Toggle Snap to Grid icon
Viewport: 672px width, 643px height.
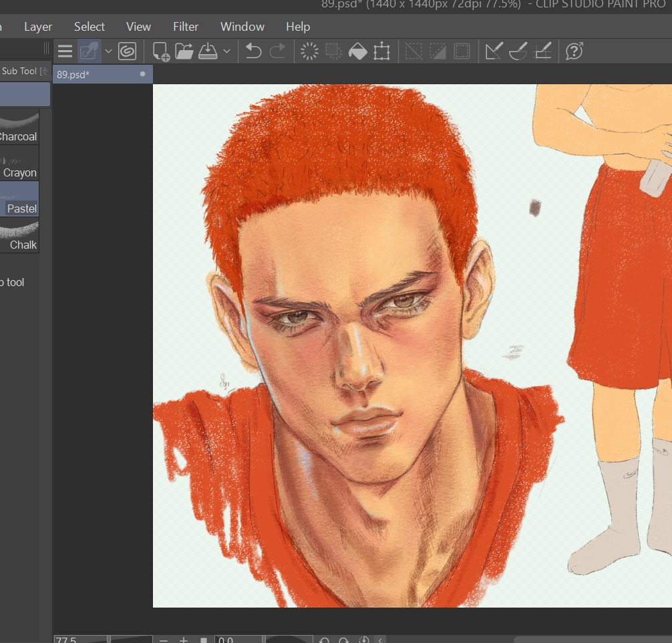pos(542,51)
